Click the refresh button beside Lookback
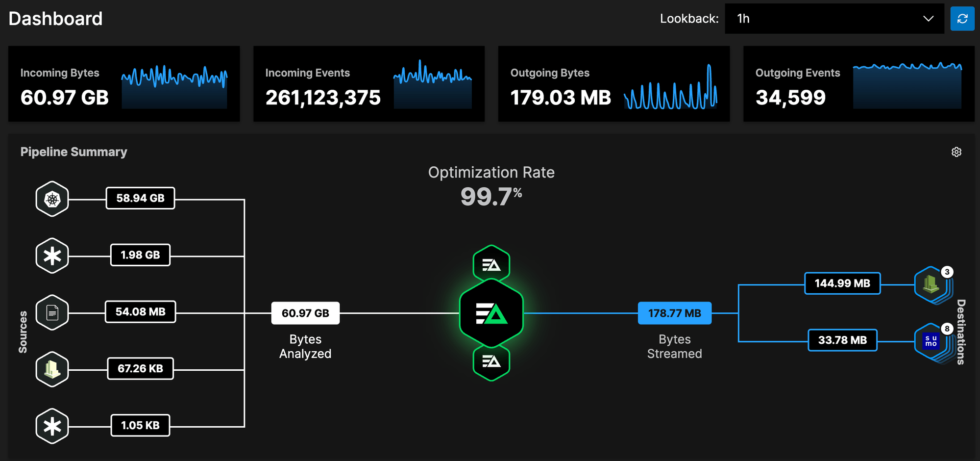 pyautogui.click(x=962, y=19)
